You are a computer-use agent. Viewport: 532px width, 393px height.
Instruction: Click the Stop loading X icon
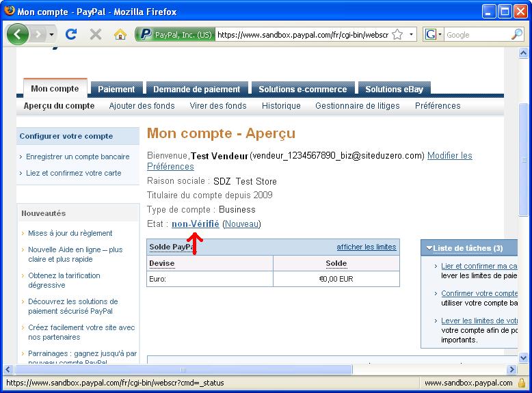96,34
